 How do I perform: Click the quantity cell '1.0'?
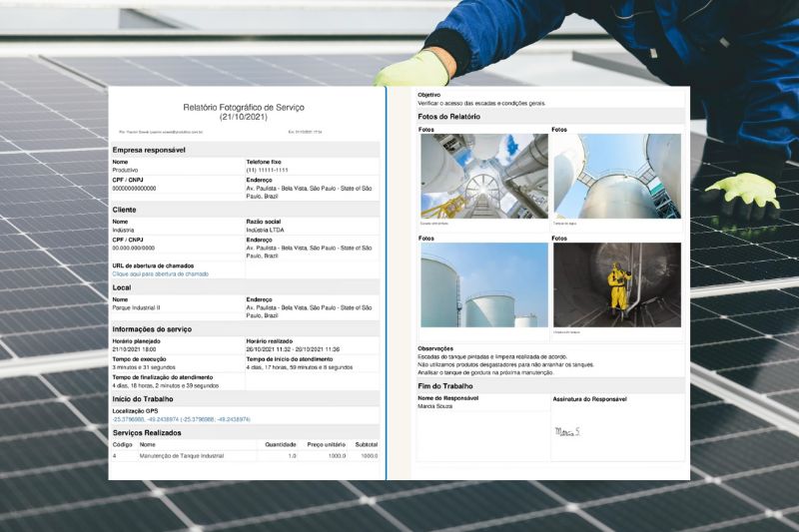coord(292,456)
